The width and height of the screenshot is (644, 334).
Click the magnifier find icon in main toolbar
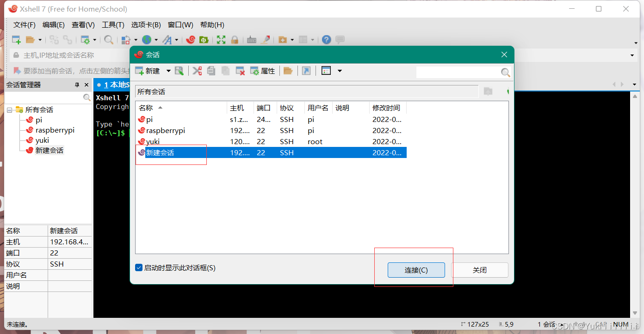point(109,40)
